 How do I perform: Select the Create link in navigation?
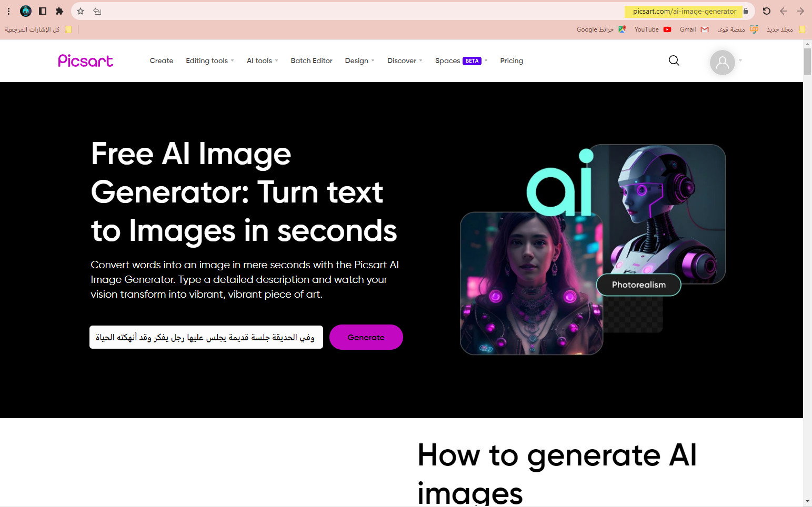point(161,60)
